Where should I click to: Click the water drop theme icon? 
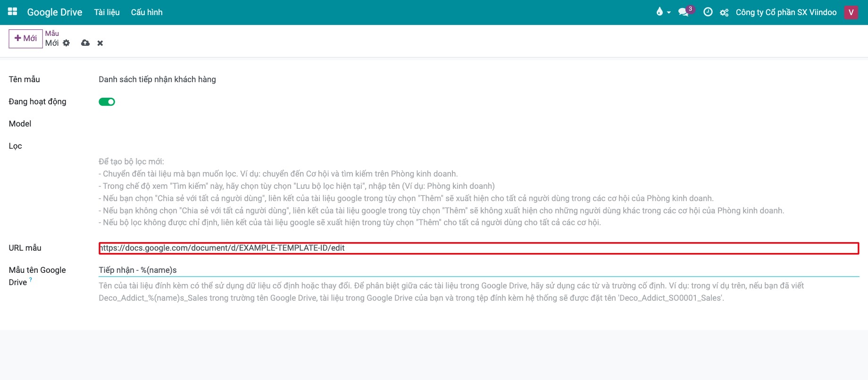(x=659, y=12)
